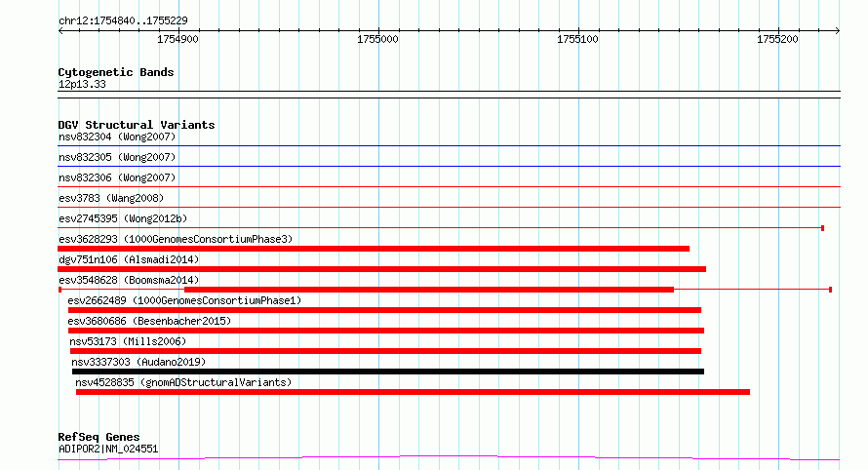Open variant nsv4528835 (gnomADStructuralVariants)
Image resolution: width=868 pixels, height=470 pixels.
click(183, 382)
